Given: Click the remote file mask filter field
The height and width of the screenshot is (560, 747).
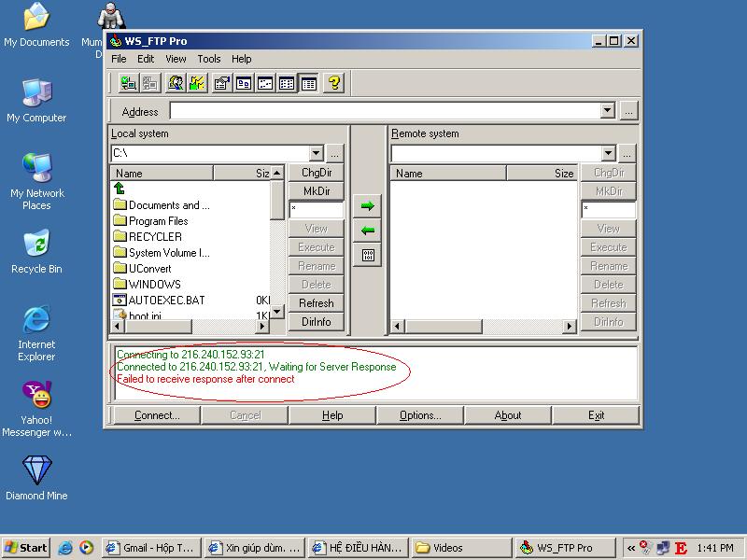Looking at the screenshot, I should pos(609,209).
